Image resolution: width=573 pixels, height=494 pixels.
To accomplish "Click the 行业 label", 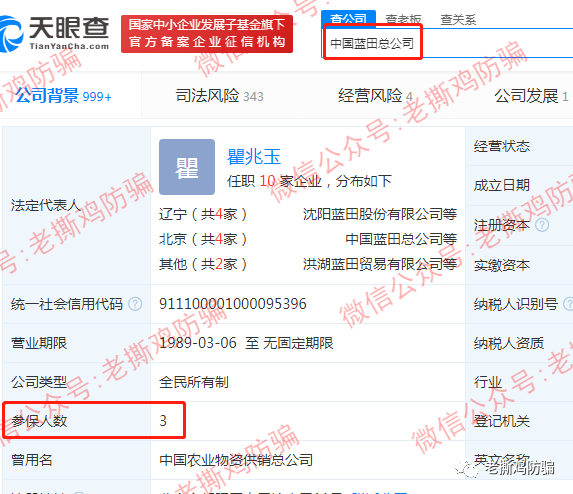I will point(488,382).
